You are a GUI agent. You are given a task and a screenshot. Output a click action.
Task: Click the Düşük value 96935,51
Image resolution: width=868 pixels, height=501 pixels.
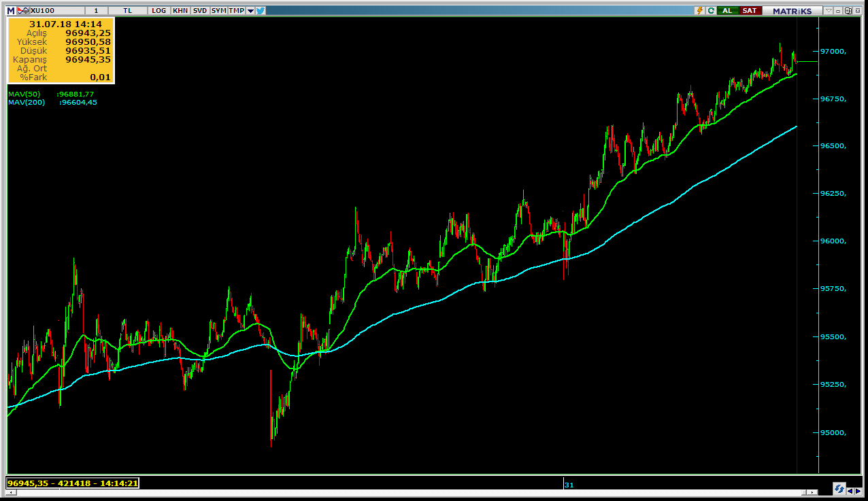click(x=88, y=50)
